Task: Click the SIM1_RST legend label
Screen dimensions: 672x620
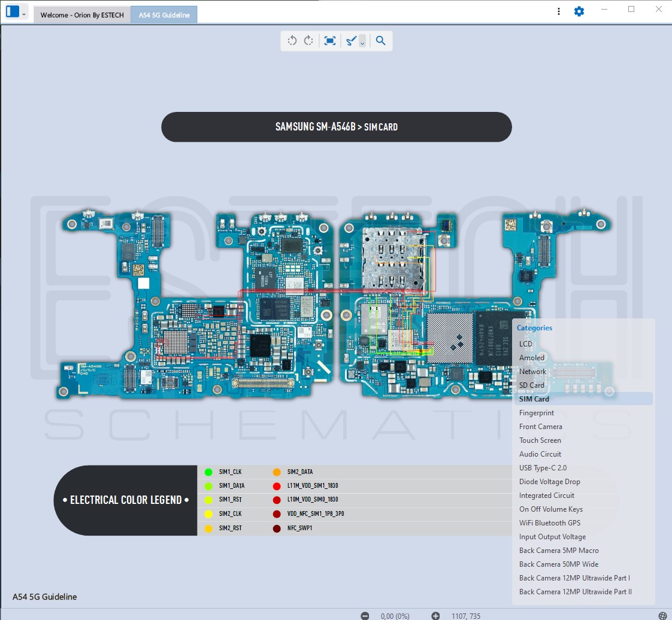Action: (230, 500)
